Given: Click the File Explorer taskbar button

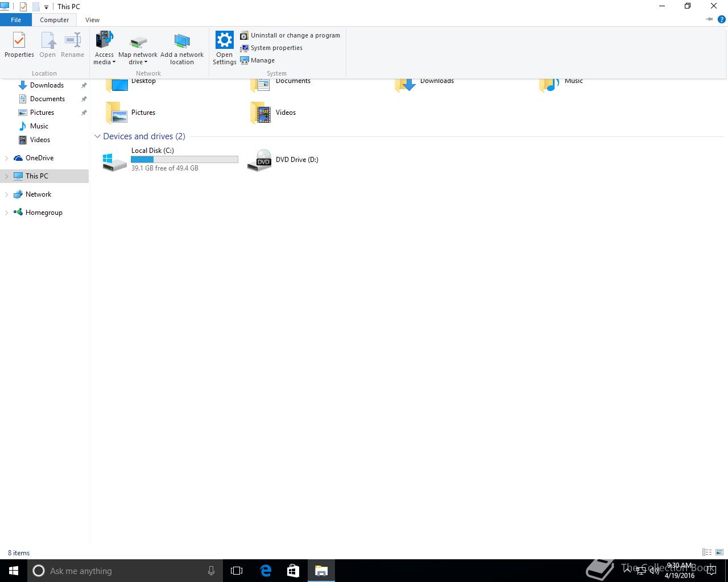Looking at the screenshot, I should click(321, 571).
